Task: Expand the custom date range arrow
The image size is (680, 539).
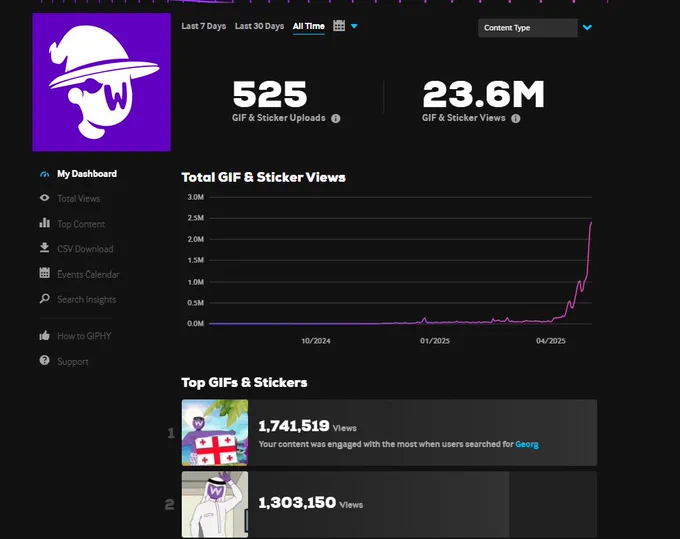Action: click(354, 26)
